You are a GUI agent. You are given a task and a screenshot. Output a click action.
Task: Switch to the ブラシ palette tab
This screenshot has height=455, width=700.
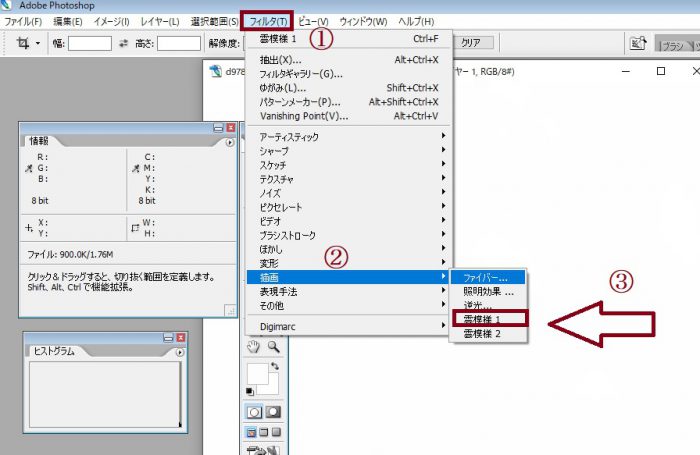(672, 45)
